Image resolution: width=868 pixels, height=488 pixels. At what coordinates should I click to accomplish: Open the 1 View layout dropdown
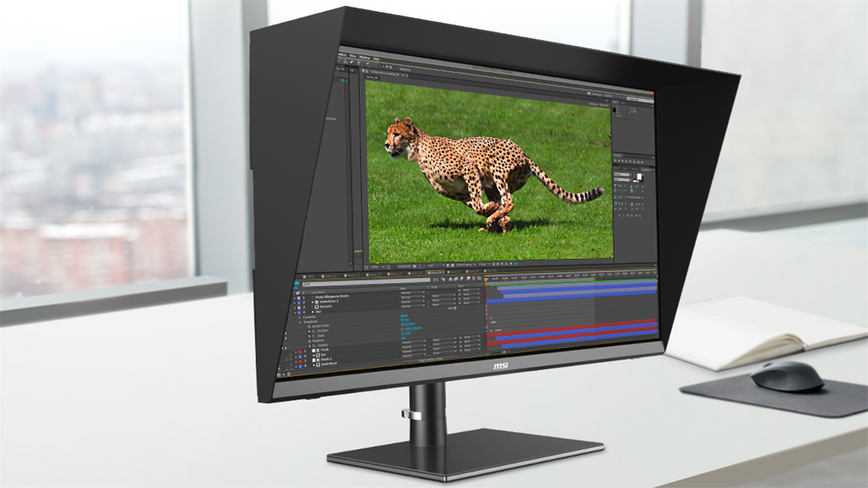point(484,264)
